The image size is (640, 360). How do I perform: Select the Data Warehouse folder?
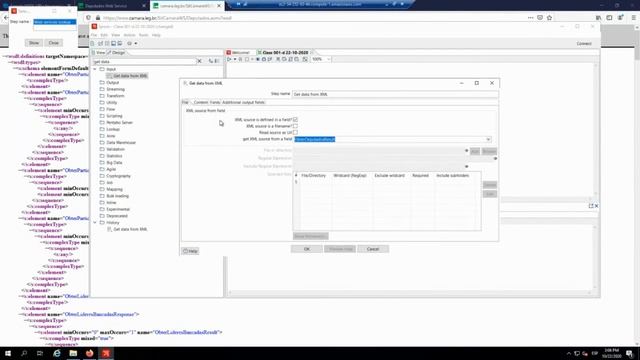(121, 143)
